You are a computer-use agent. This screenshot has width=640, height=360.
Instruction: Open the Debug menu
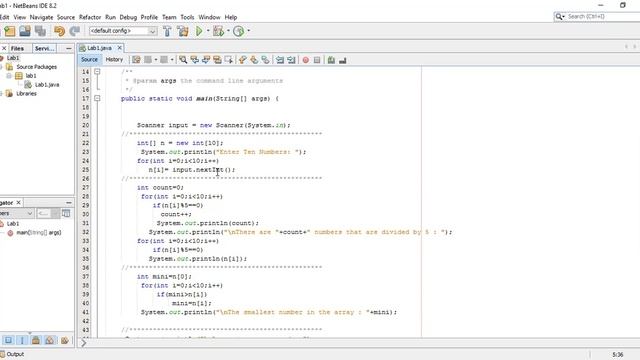pyautogui.click(x=128, y=17)
